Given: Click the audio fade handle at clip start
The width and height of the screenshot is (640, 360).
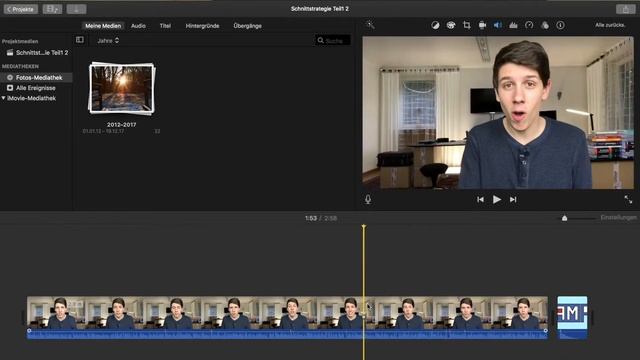Looking at the screenshot, I should pyautogui.click(x=29, y=330).
